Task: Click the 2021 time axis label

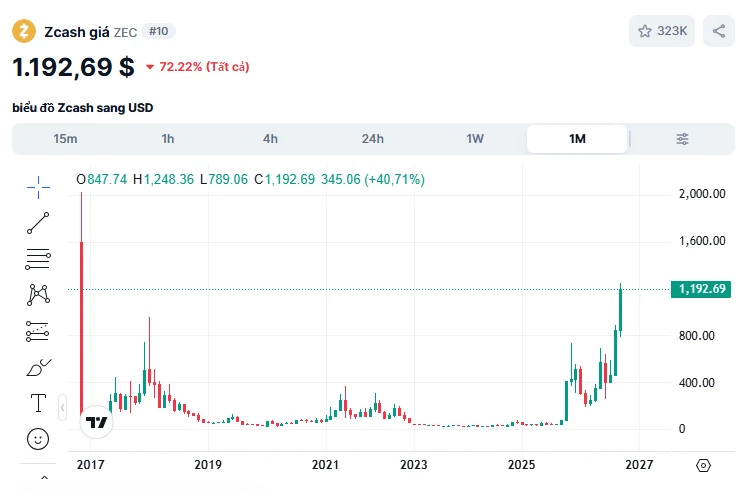Action: 325,464
